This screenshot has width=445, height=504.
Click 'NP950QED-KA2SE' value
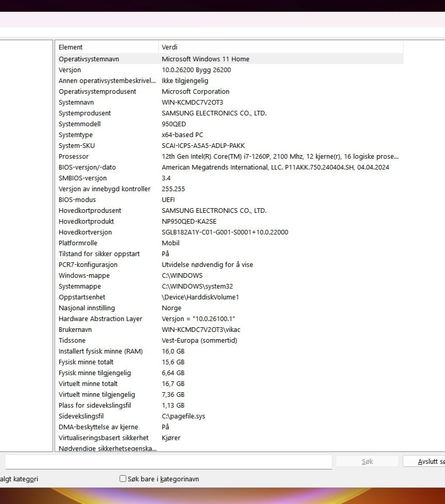(x=189, y=221)
